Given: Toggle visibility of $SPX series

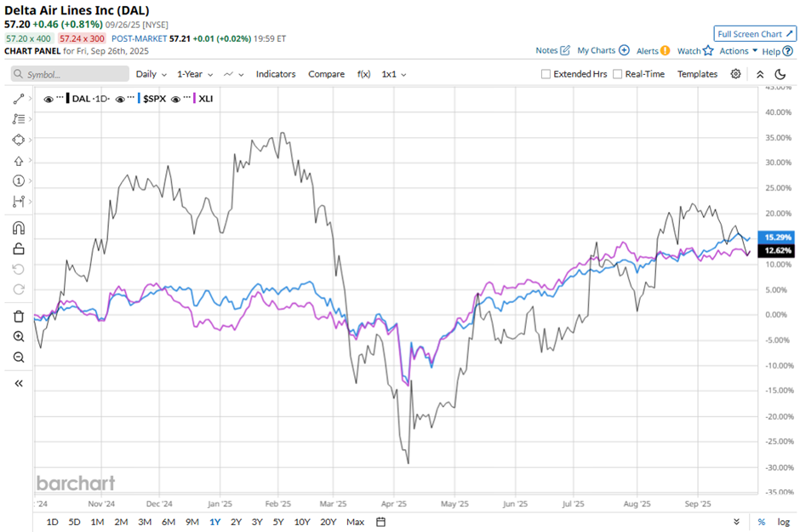Looking at the screenshot, I should [x=120, y=99].
